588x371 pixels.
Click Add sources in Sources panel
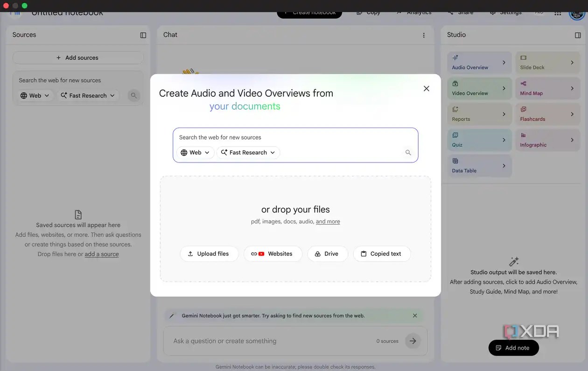pos(77,57)
